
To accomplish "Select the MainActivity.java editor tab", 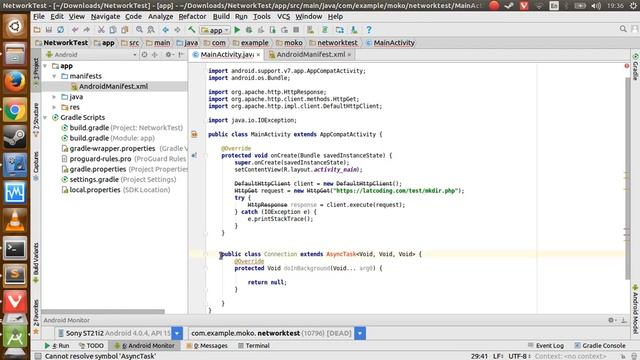I will click(x=227, y=54).
